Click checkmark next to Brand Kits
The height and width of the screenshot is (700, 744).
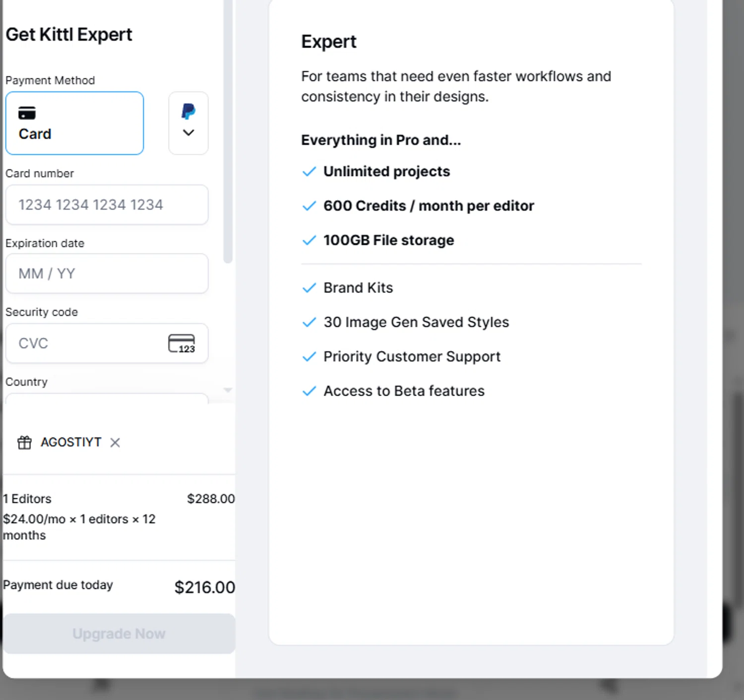[x=309, y=288]
